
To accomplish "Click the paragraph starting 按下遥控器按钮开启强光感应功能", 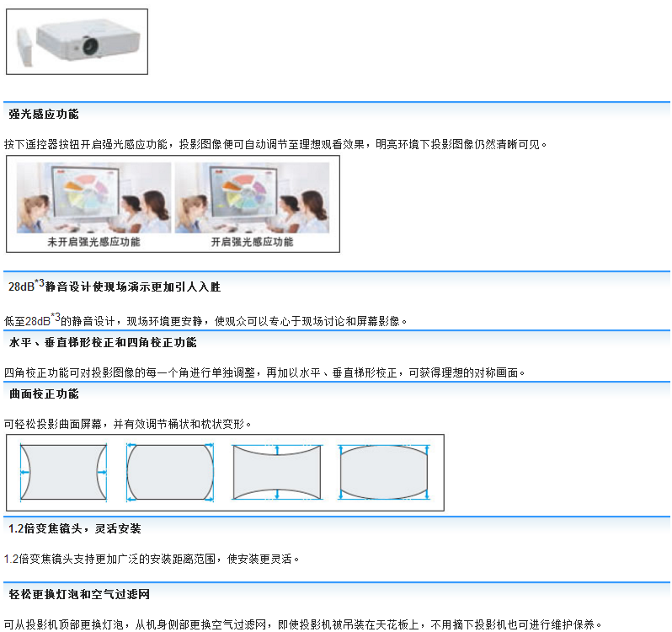I will 275,144.
